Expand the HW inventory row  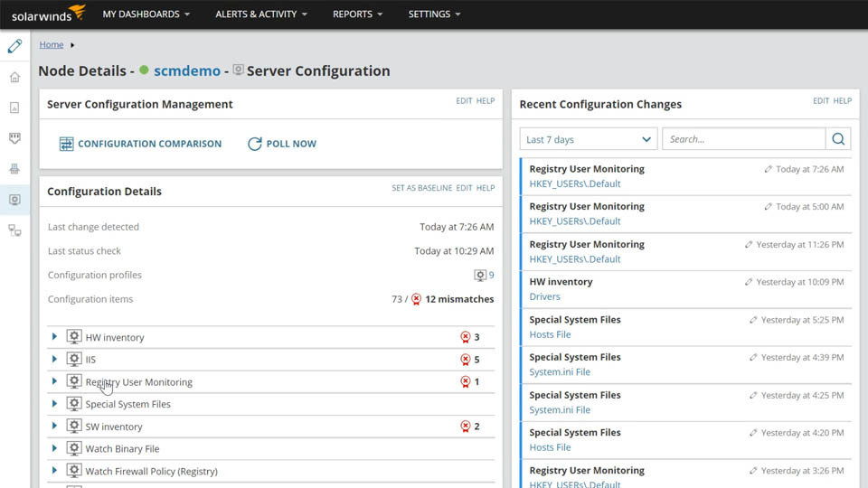click(x=54, y=336)
